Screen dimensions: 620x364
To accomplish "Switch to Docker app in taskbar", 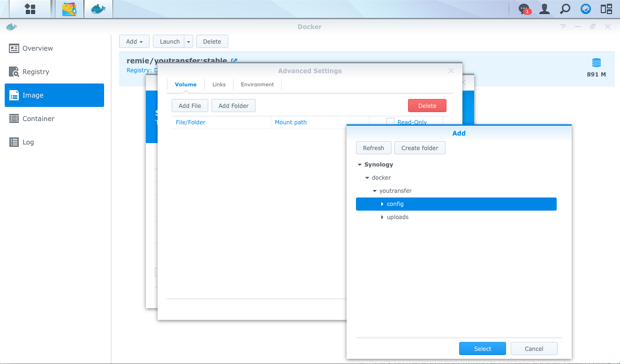I will coord(98,9).
